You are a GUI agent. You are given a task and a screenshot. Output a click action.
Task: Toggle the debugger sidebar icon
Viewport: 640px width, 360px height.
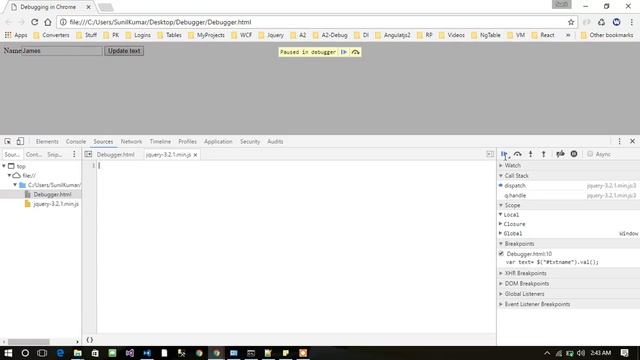point(490,154)
